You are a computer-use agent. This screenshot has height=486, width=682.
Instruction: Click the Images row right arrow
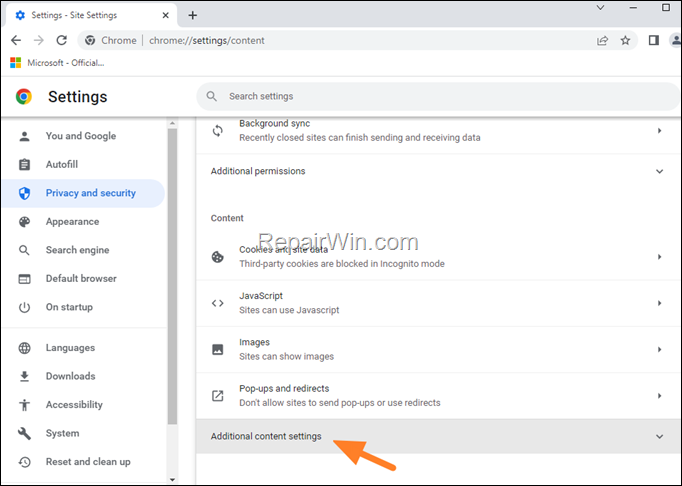point(659,349)
